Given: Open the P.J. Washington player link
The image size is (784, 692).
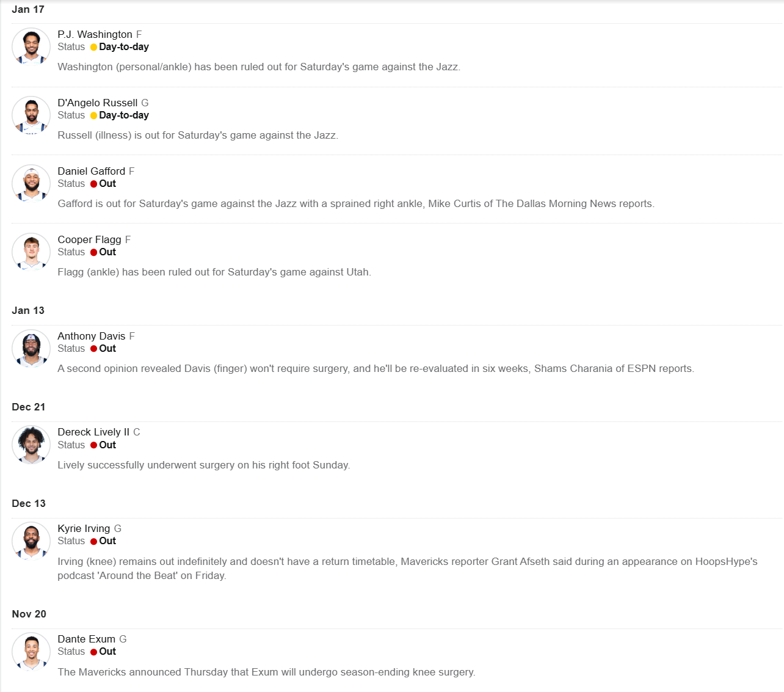Looking at the screenshot, I should 95,34.
